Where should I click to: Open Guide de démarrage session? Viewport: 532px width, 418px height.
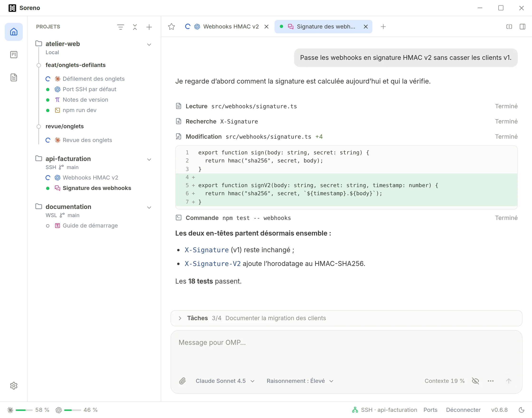(90, 226)
